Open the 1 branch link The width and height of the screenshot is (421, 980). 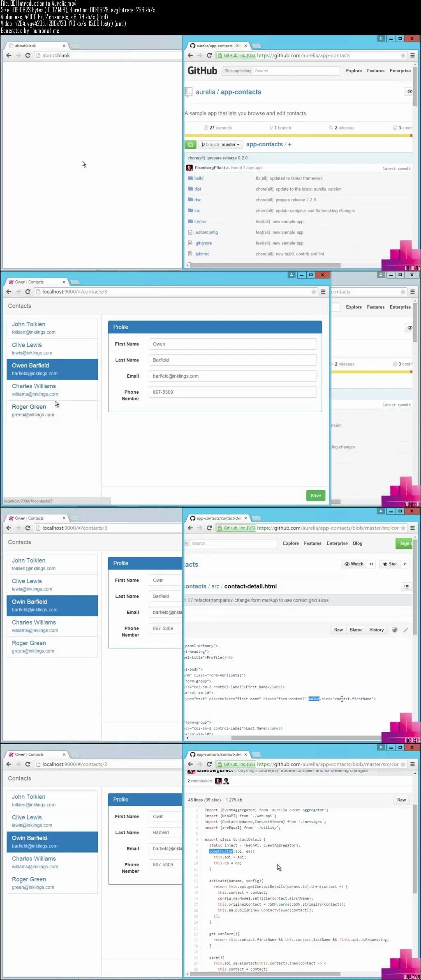[x=280, y=128]
